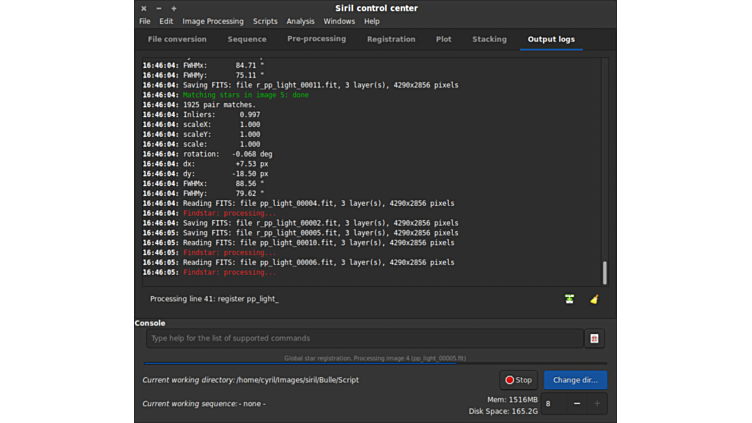The width and height of the screenshot is (752, 423).
Task: Show the Stacking tab
Action: pos(489,40)
